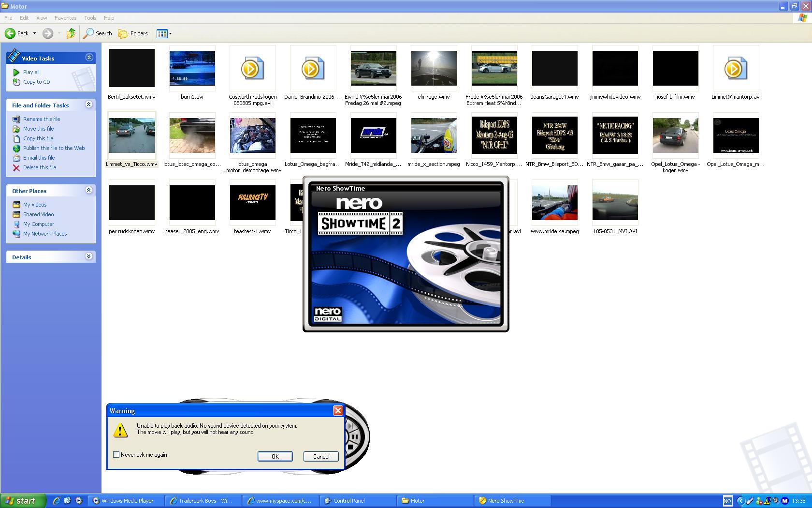Click Cancel in the Warning dialog
The image size is (812, 508).
321,456
